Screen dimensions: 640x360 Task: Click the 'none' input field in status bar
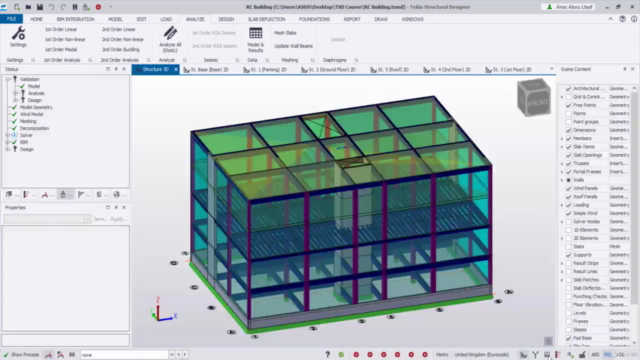(124, 355)
